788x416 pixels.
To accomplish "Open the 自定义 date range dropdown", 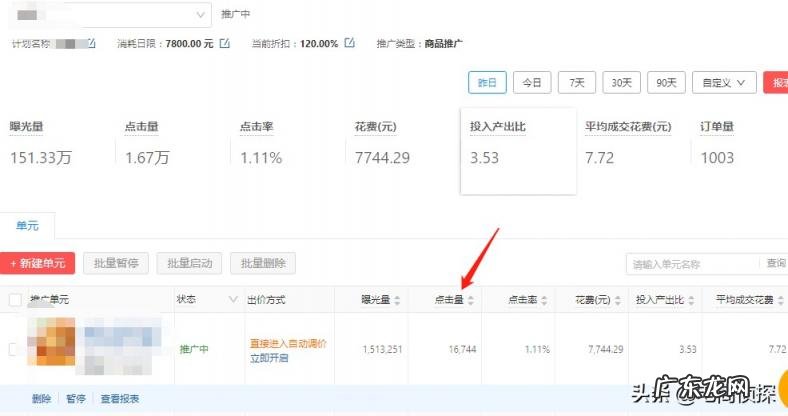I will click(724, 82).
